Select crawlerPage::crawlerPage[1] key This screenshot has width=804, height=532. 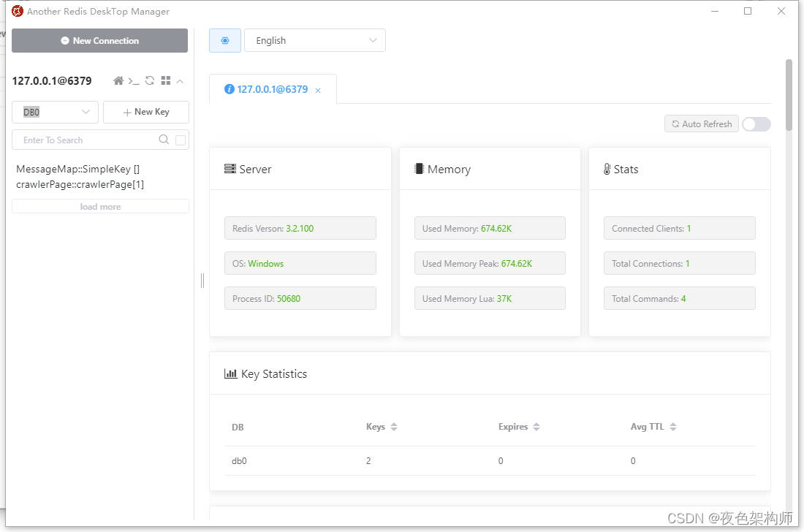click(x=80, y=184)
